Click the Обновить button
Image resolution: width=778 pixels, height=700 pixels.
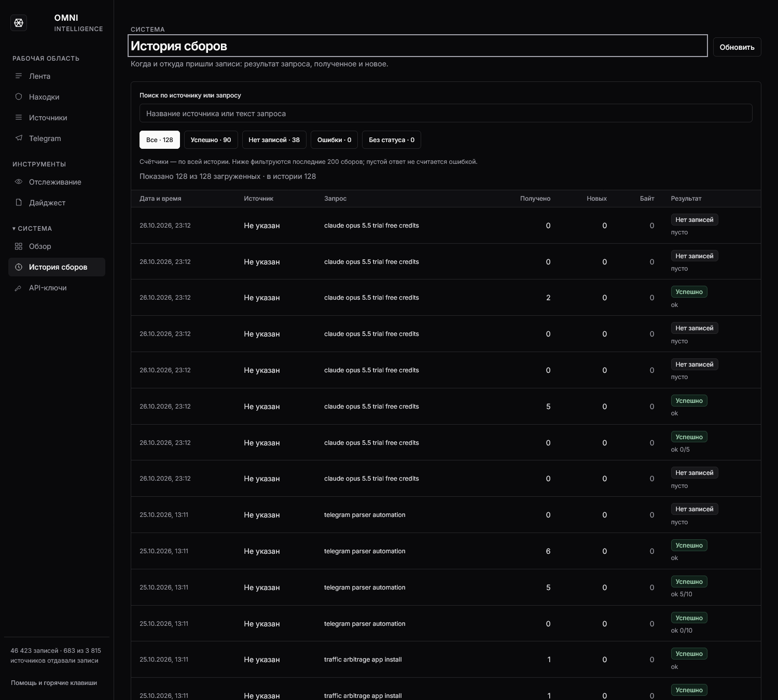click(737, 47)
